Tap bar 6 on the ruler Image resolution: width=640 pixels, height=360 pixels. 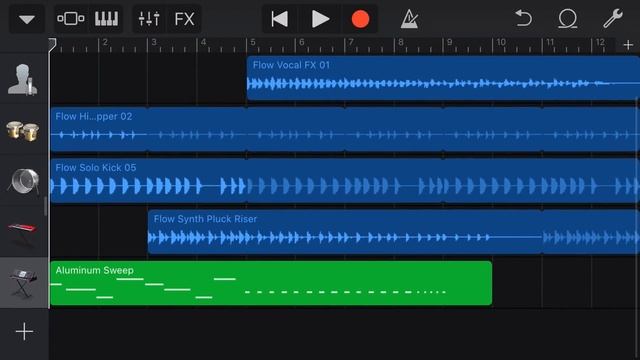coord(302,42)
